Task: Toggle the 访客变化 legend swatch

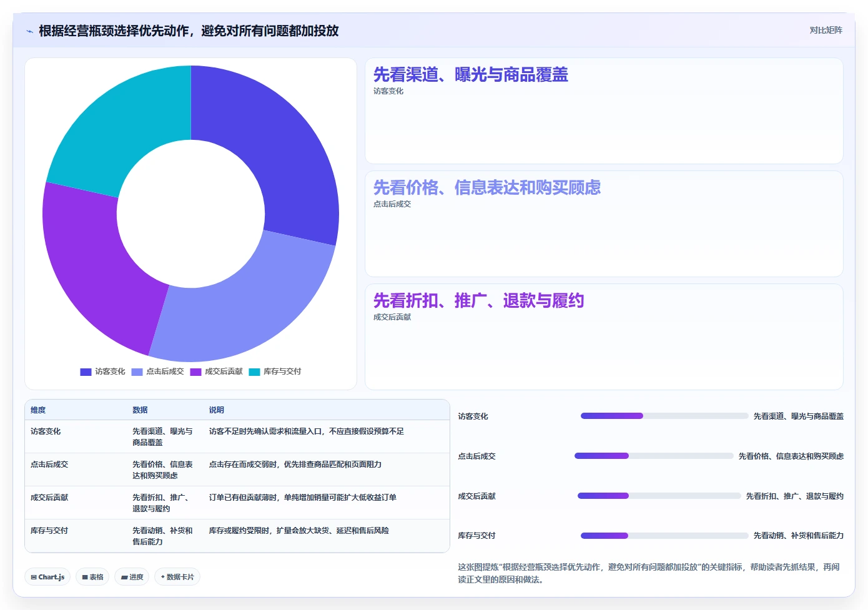Action: pyautogui.click(x=86, y=371)
